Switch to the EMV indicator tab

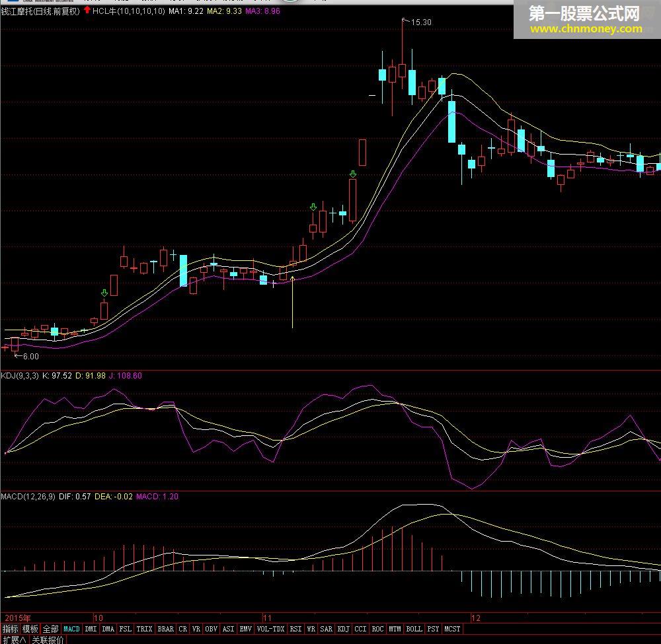pyautogui.click(x=245, y=629)
